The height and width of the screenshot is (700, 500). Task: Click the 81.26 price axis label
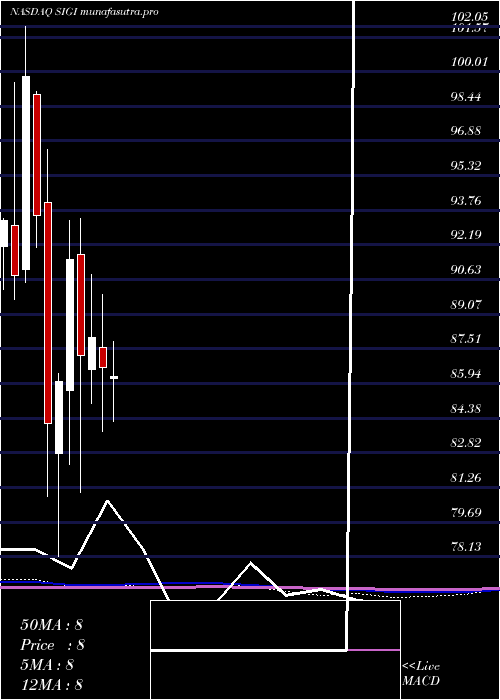click(466, 478)
